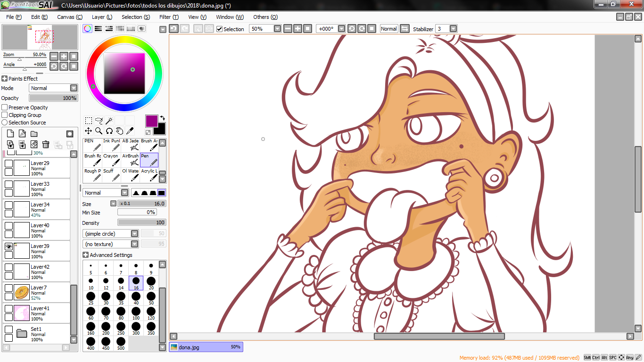
Task: Choose brush size preset 20
Action: coord(151,283)
